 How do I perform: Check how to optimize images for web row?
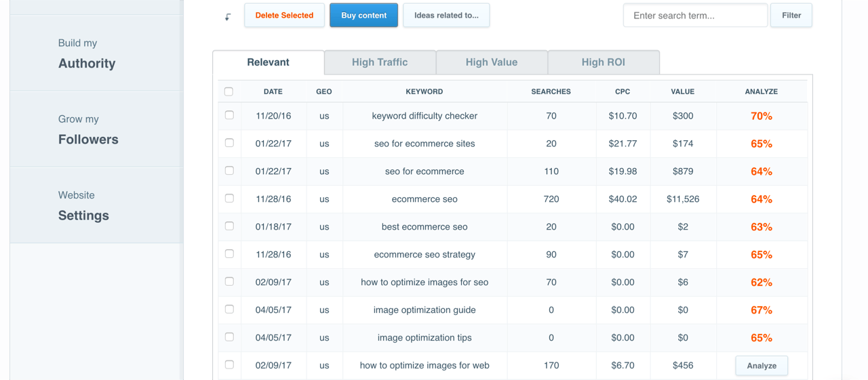tap(229, 365)
